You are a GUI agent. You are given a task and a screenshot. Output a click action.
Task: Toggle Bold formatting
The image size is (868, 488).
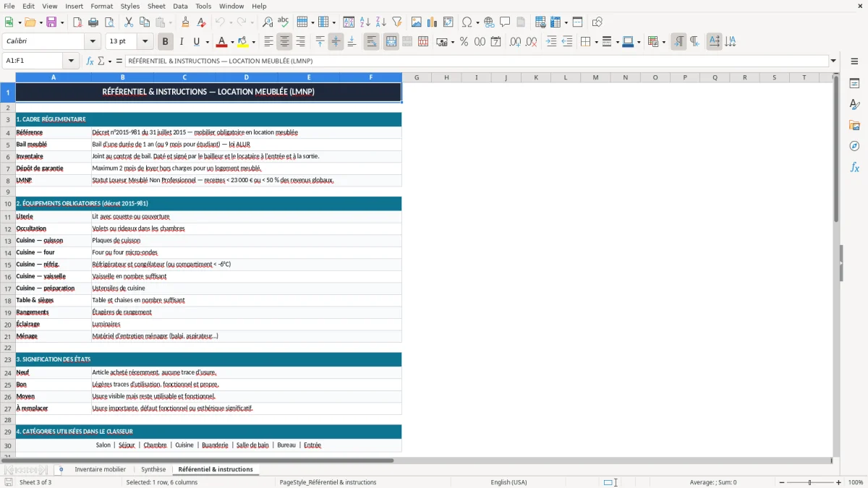point(166,42)
